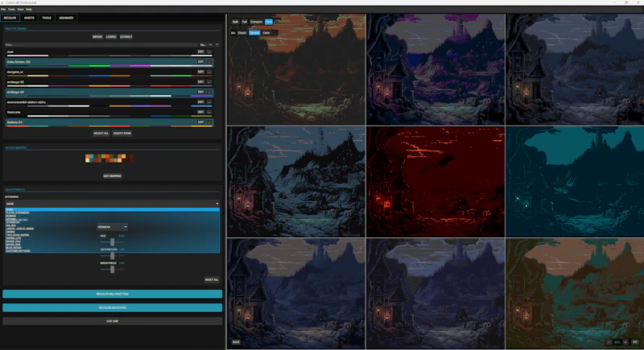
Task: Open more options for environmental-station-alpha palette
Action: coord(209,102)
